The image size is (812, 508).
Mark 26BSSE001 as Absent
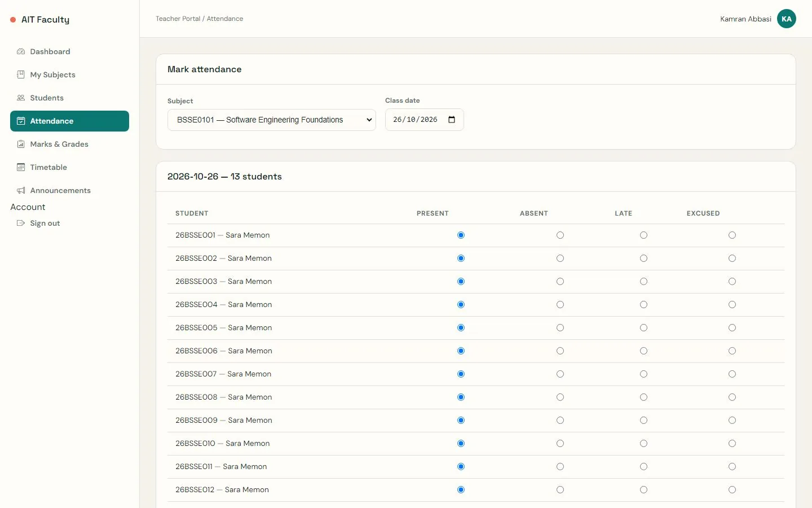[560, 235]
